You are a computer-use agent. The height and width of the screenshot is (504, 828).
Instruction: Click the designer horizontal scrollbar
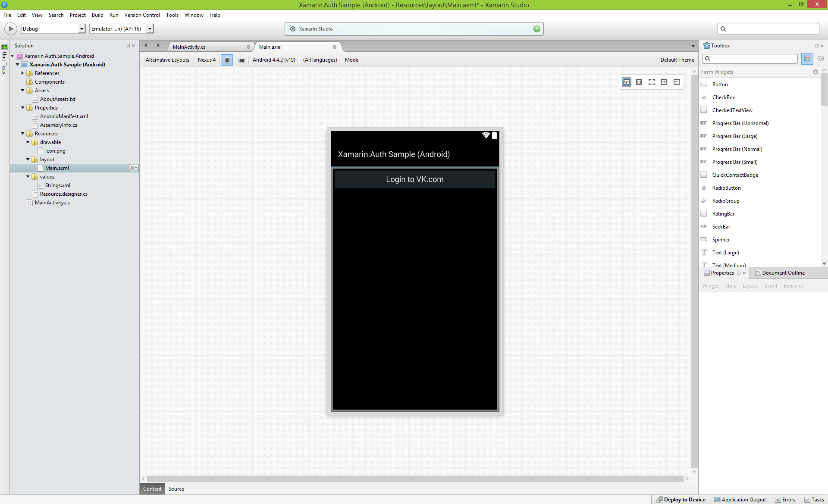(x=414, y=479)
